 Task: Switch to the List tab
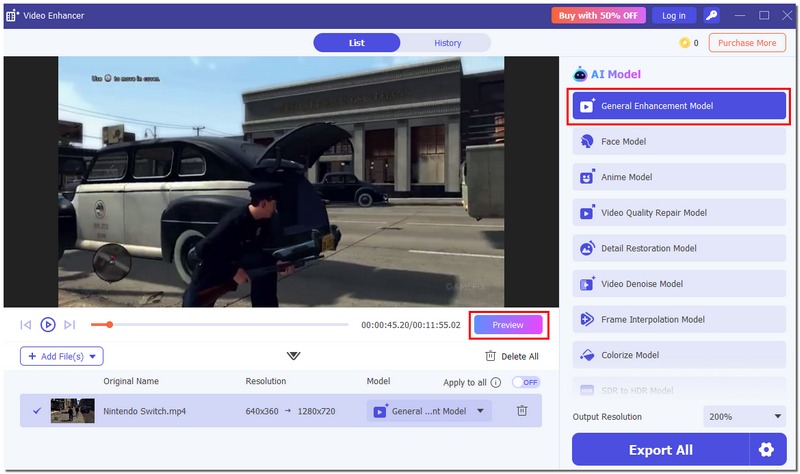[357, 43]
